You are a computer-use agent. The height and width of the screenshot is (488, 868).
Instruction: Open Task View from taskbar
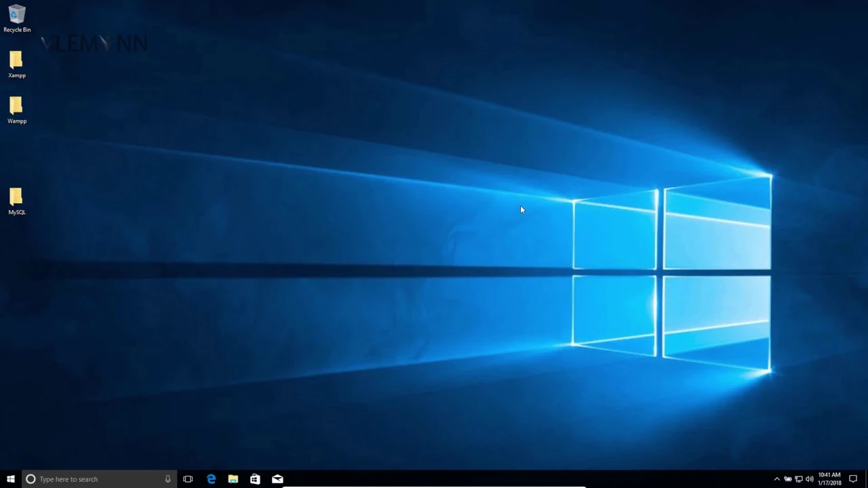188,479
